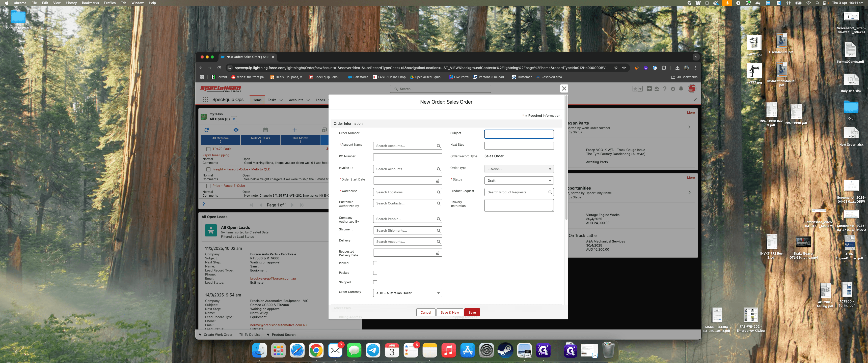Open the Bookmarks menu in the menu bar
Viewport: 868px width, 363px height.
click(90, 3)
